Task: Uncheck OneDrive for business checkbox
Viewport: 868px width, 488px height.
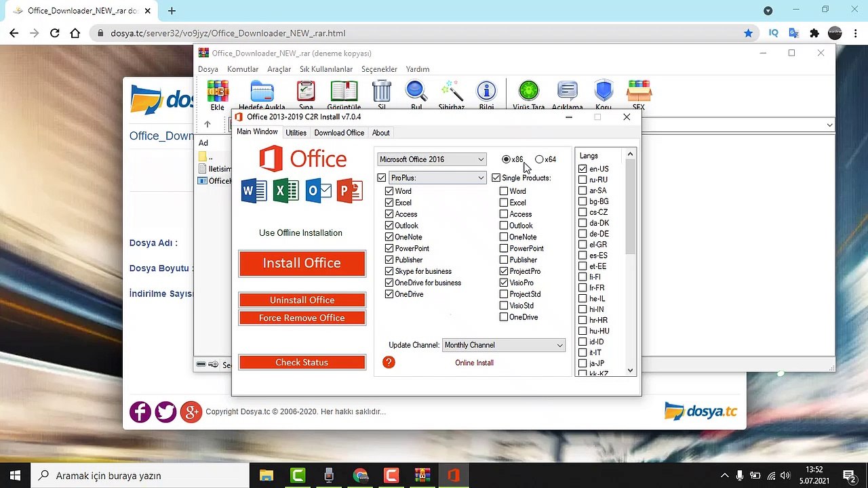Action: pos(389,283)
